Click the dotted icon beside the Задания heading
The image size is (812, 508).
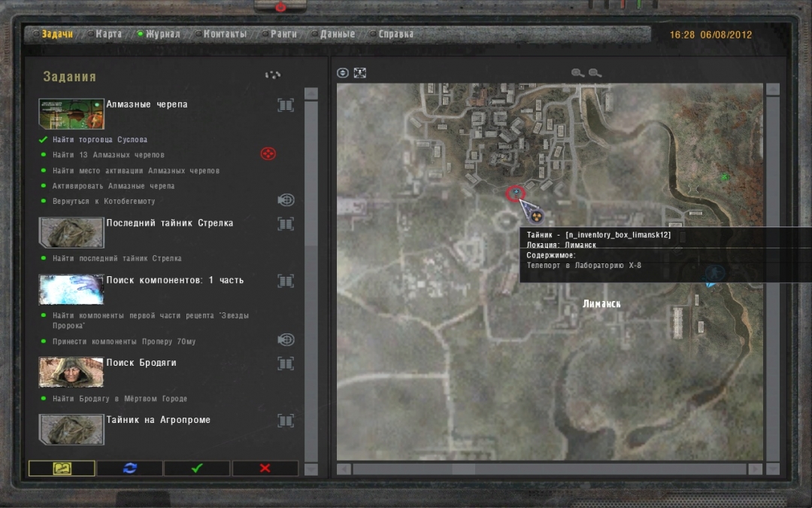coord(273,75)
